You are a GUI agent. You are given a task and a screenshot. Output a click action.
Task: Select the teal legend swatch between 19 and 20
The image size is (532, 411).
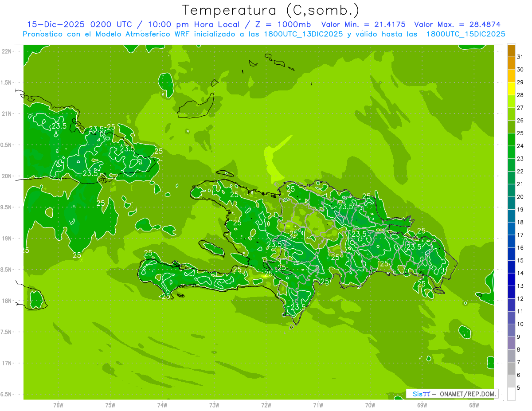pos(511,203)
